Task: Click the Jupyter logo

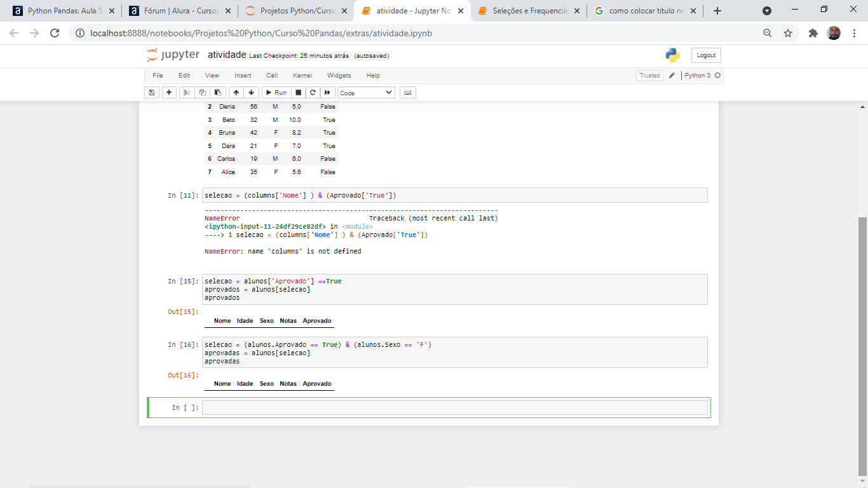Action: [173, 55]
